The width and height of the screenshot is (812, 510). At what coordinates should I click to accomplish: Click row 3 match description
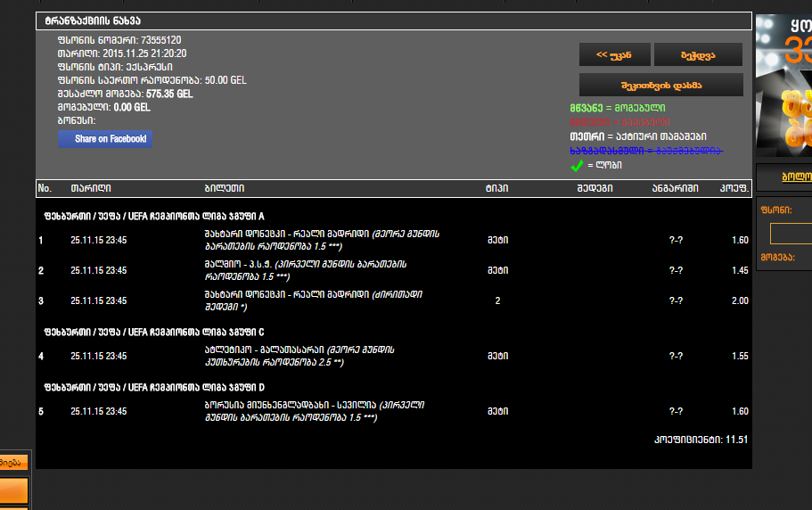314,300
